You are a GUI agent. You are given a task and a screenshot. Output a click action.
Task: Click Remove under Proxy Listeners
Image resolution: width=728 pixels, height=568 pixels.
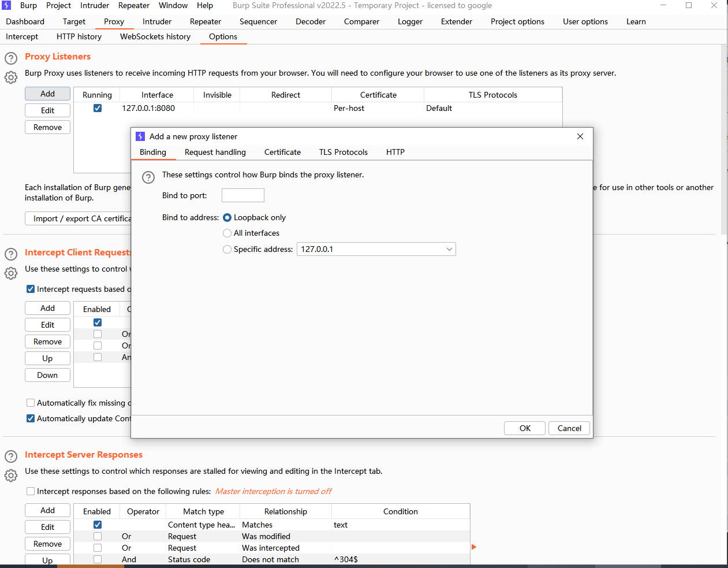pyautogui.click(x=47, y=127)
